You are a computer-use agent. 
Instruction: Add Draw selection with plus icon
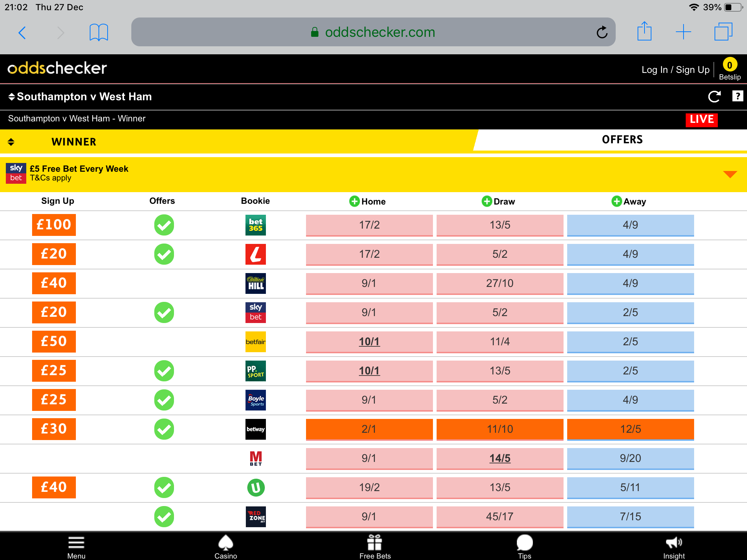point(487,201)
